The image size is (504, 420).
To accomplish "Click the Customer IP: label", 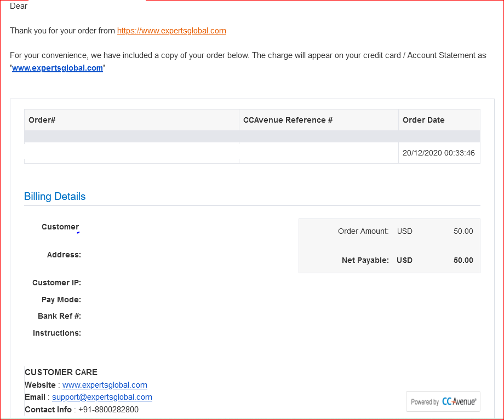I will (56, 283).
